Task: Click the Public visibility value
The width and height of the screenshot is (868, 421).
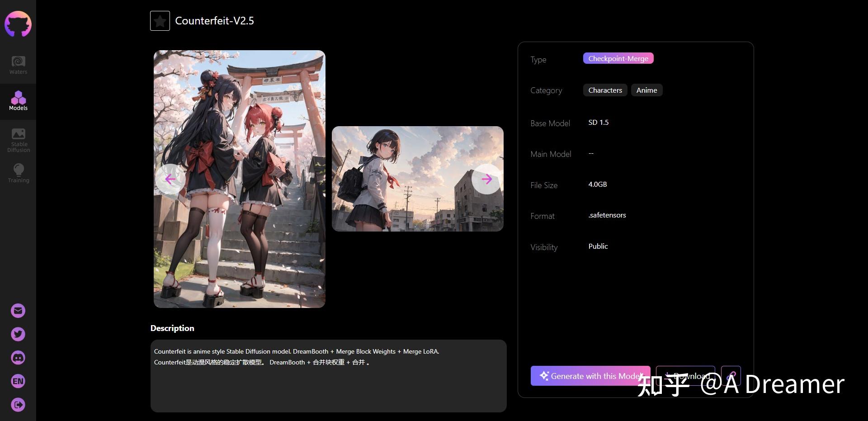Action: (598, 246)
